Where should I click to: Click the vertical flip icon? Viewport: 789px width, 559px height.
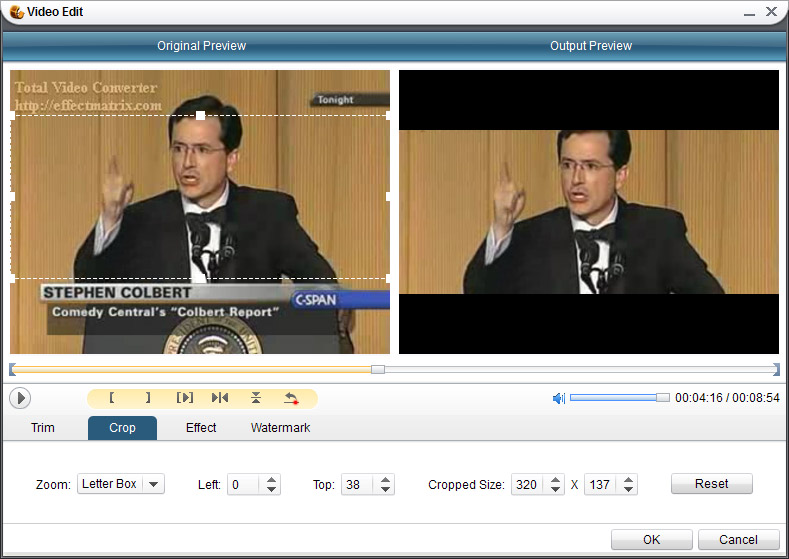pos(256,398)
